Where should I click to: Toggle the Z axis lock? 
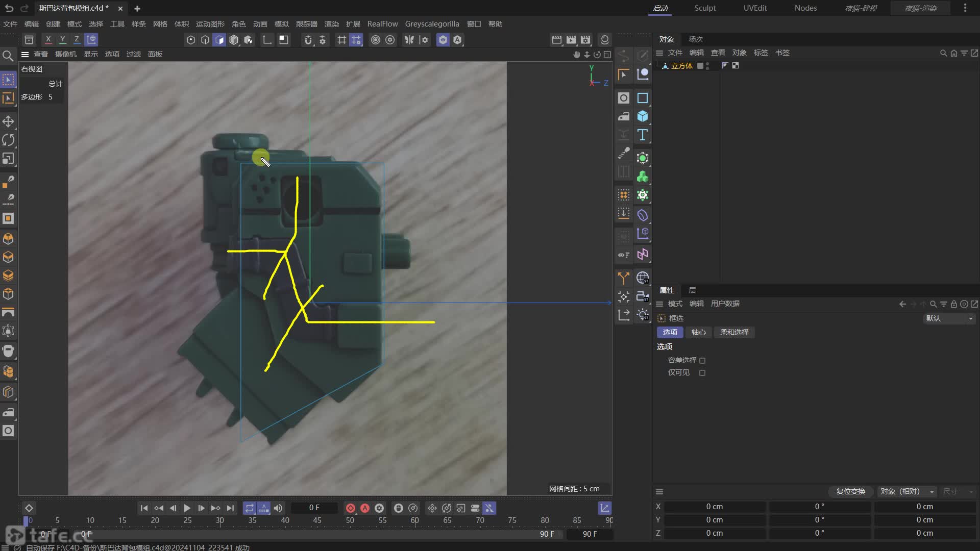pos(77,39)
